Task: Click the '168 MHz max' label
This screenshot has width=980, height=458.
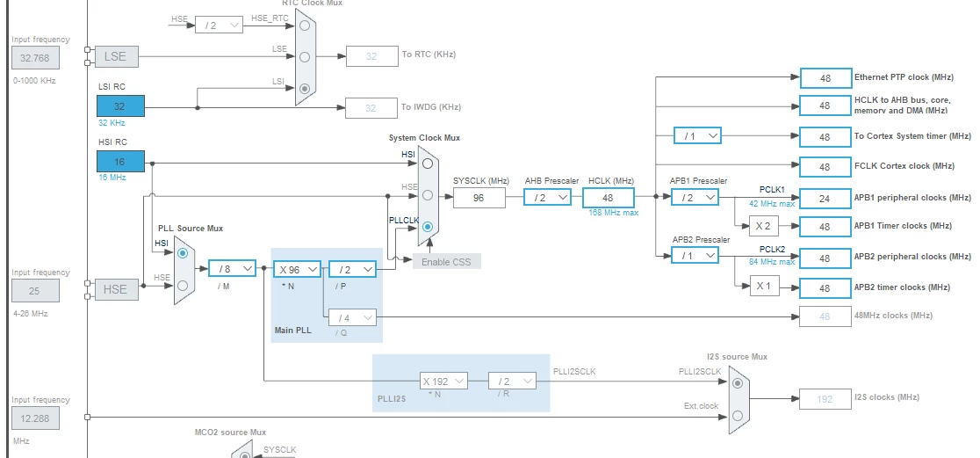Action: pyautogui.click(x=614, y=213)
